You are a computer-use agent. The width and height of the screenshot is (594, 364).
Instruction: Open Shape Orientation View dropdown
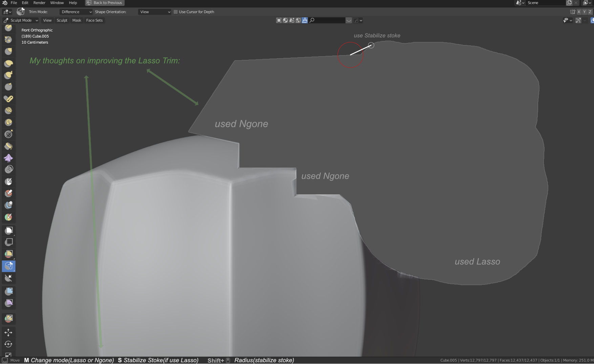pyautogui.click(x=154, y=12)
